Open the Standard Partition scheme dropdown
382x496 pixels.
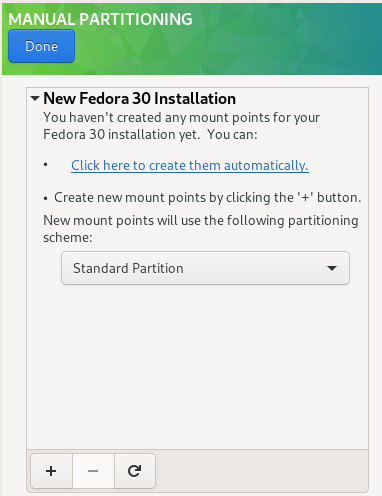tap(205, 268)
